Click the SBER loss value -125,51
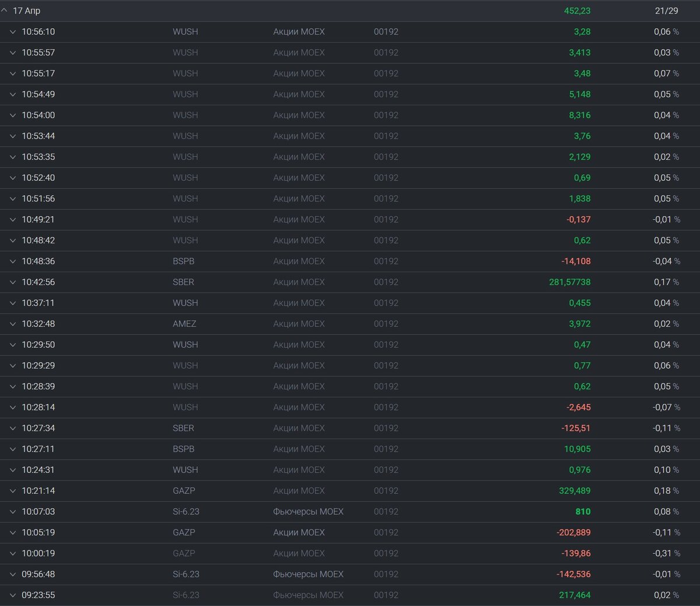 pyautogui.click(x=576, y=428)
